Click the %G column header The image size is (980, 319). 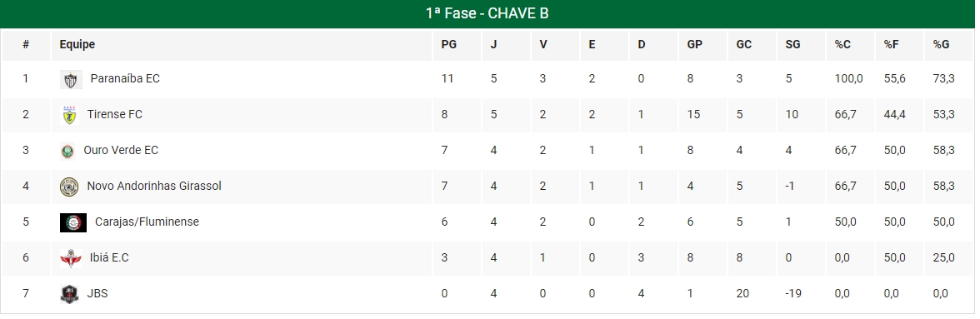942,44
